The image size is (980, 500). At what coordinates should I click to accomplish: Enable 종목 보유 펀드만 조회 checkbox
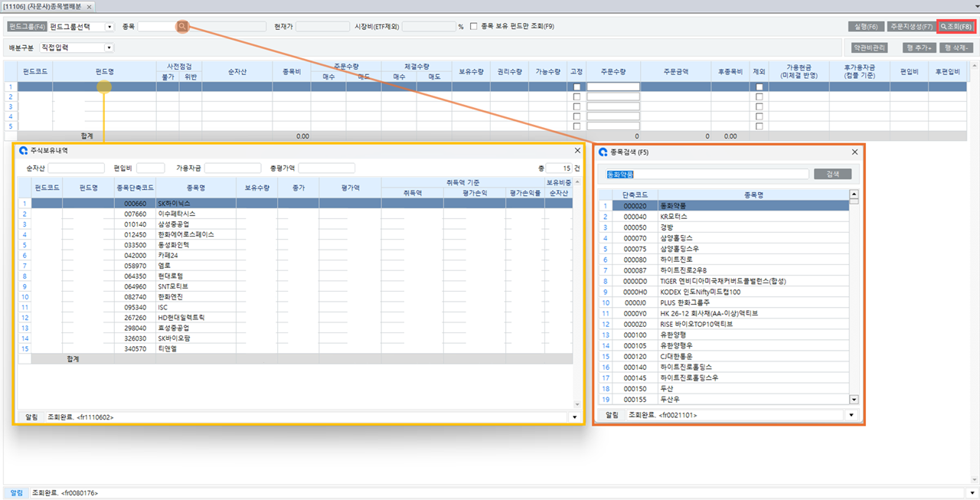click(x=475, y=26)
